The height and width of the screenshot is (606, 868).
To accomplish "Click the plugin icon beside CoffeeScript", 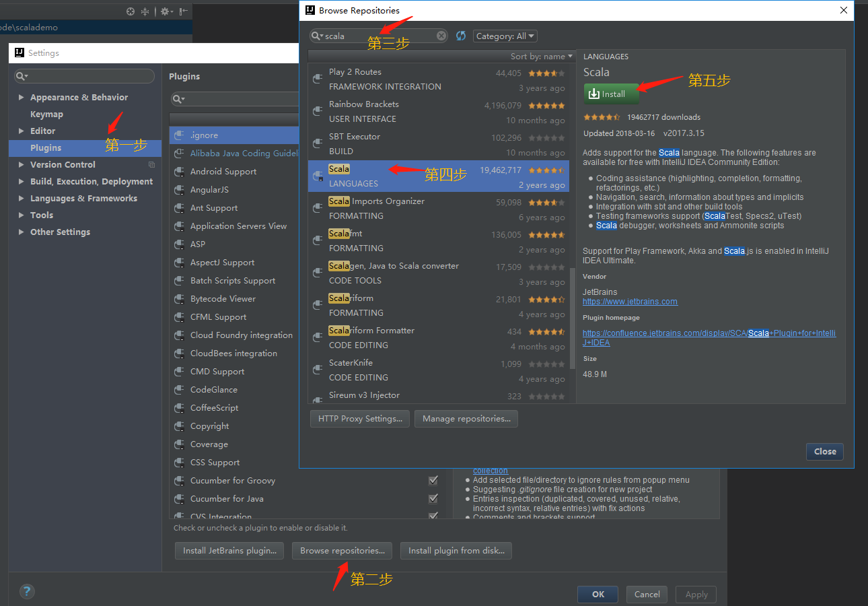I will (179, 407).
